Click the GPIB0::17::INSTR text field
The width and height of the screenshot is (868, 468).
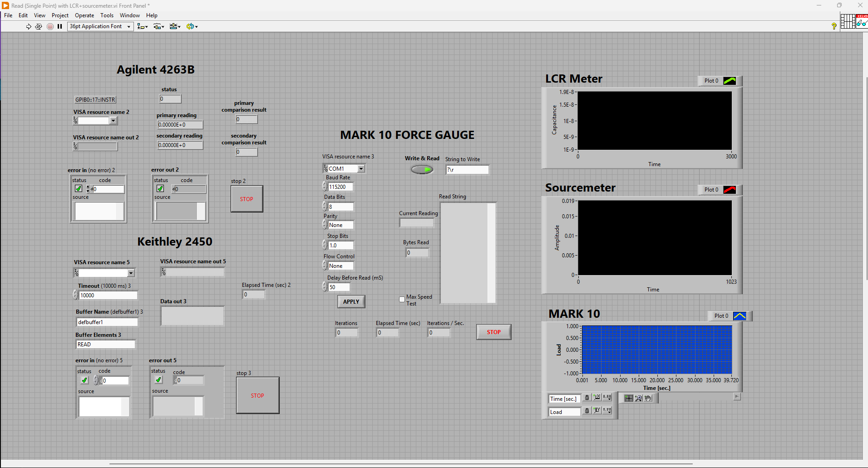pos(95,99)
